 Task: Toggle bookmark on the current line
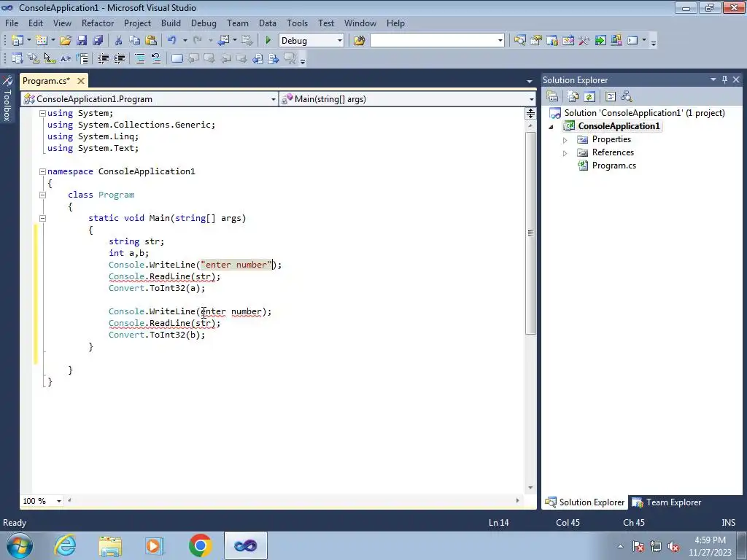[x=177, y=58]
